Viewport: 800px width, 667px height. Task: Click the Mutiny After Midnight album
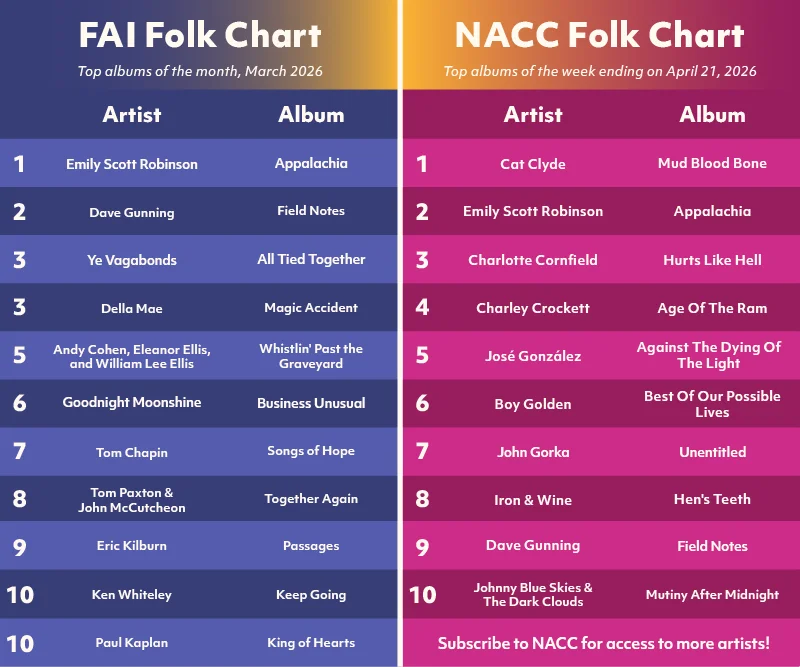[x=712, y=594]
